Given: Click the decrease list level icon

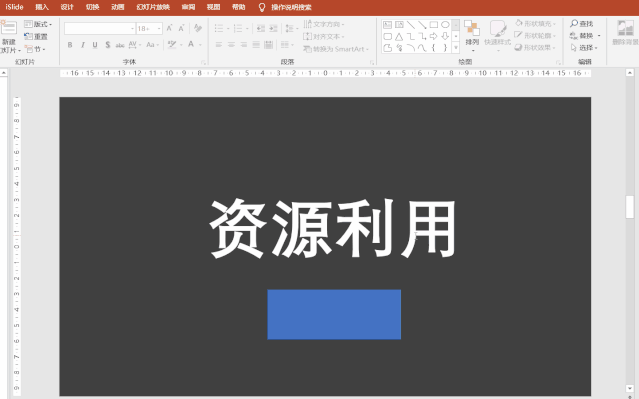Looking at the screenshot, I should [260, 28].
